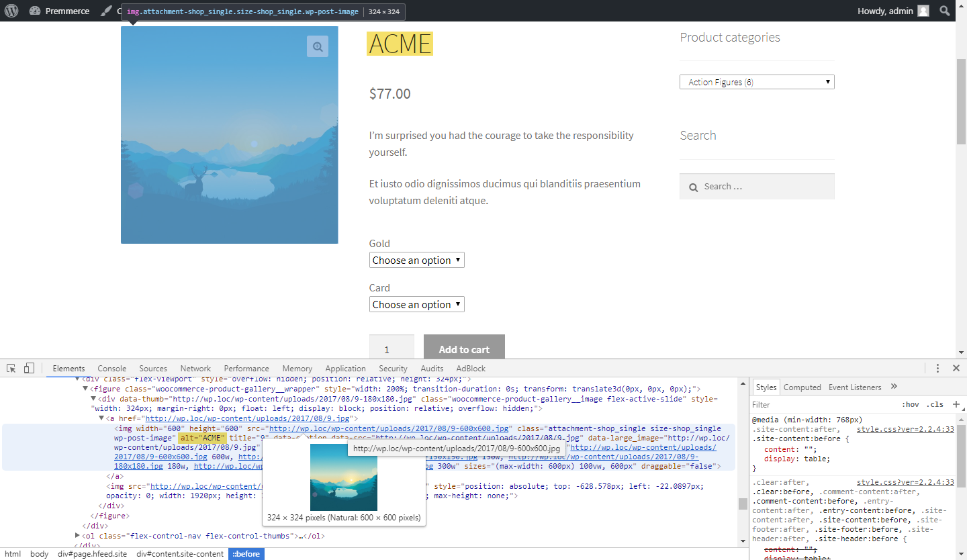Open the Network tab
The image size is (967, 560).
195,368
